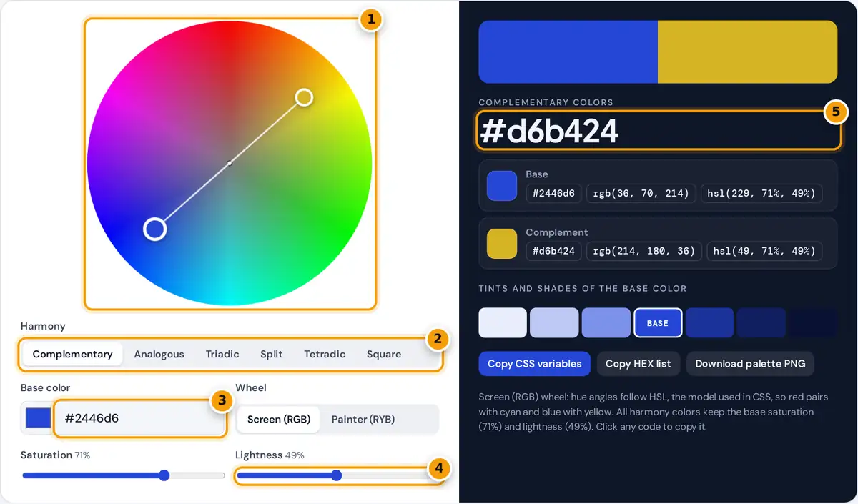Select Split harmony mode
The image size is (858, 504).
(272, 354)
